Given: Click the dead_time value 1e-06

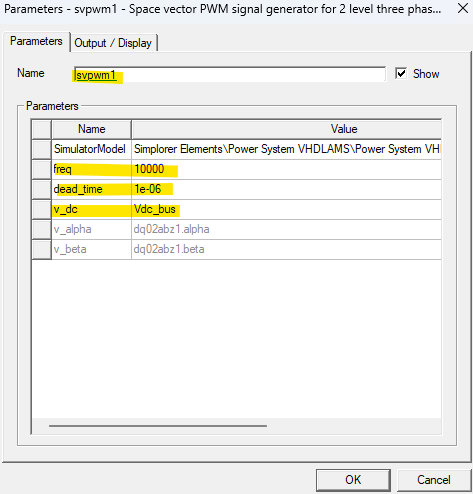Looking at the screenshot, I should pos(286,189).
